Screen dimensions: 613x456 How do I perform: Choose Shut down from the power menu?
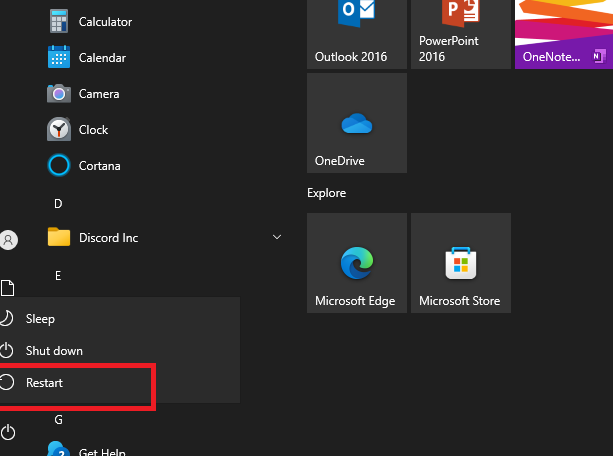pos(54,351)
